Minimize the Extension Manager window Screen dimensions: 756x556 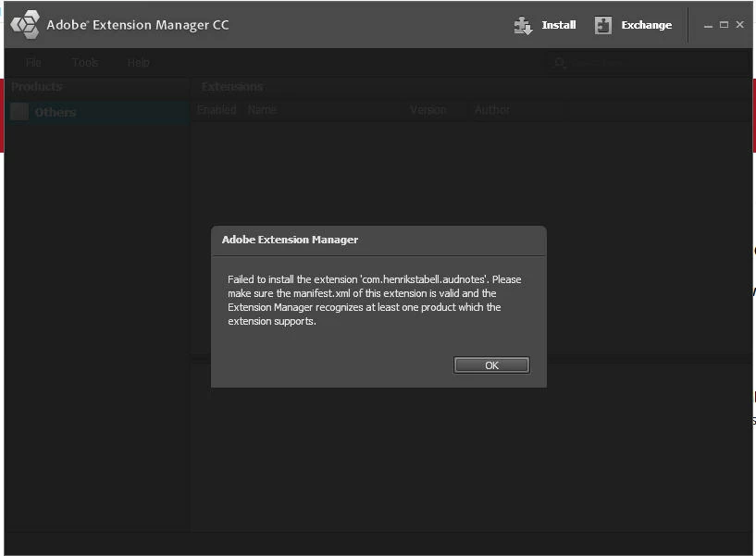(x=708, y=25)
